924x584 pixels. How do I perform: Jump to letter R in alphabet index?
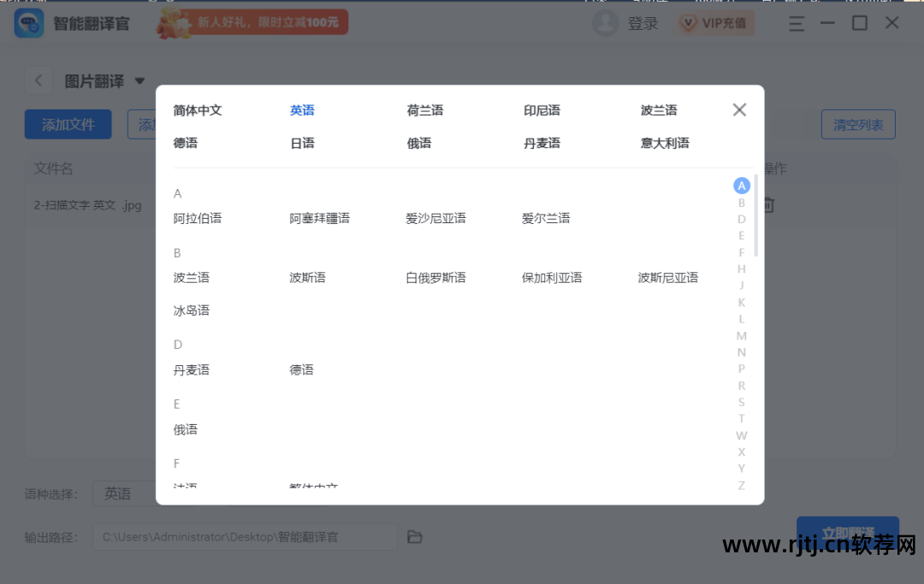click(x=741, y=386)
